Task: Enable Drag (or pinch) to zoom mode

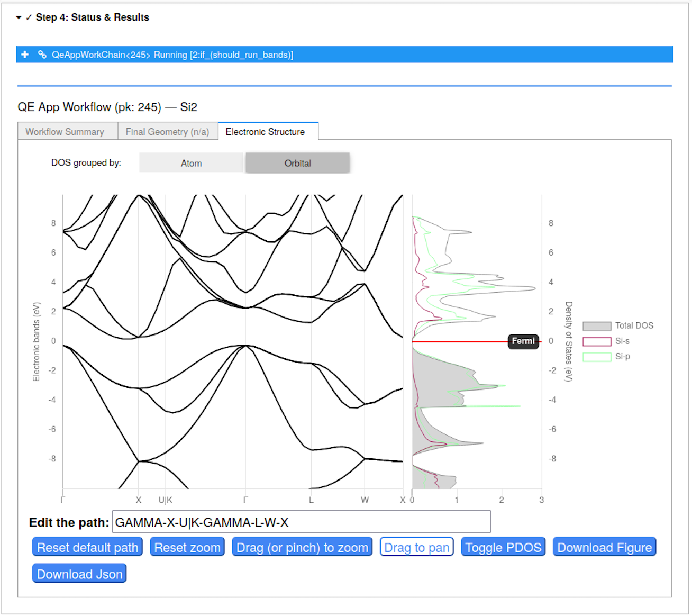Action: (x=302, y=547)
